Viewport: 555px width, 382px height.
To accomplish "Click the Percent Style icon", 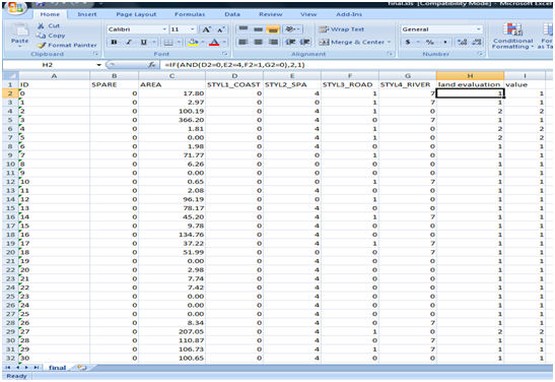I will pos(430,42).
